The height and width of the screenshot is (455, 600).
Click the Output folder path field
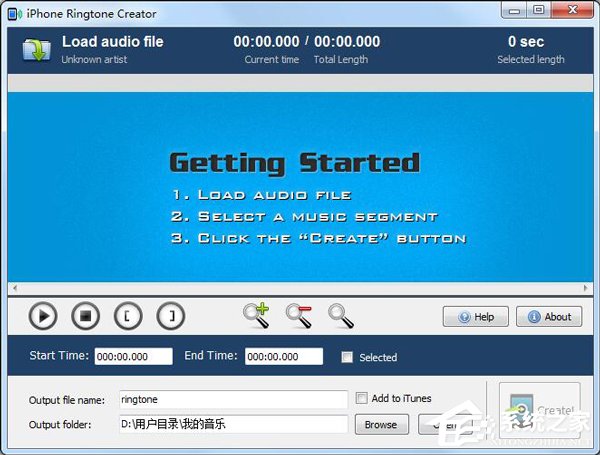coord(233,424)
